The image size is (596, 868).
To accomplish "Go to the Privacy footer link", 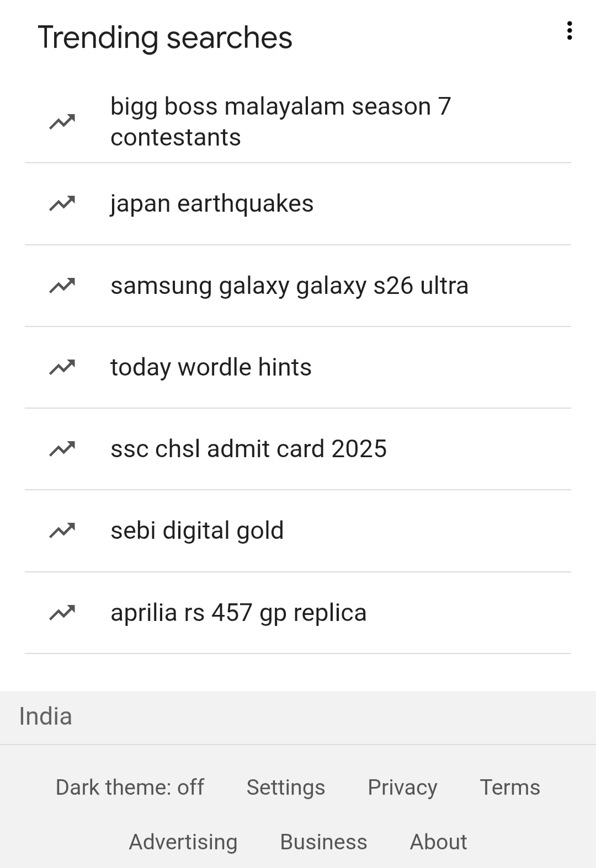I will click(x=402, y=787).
